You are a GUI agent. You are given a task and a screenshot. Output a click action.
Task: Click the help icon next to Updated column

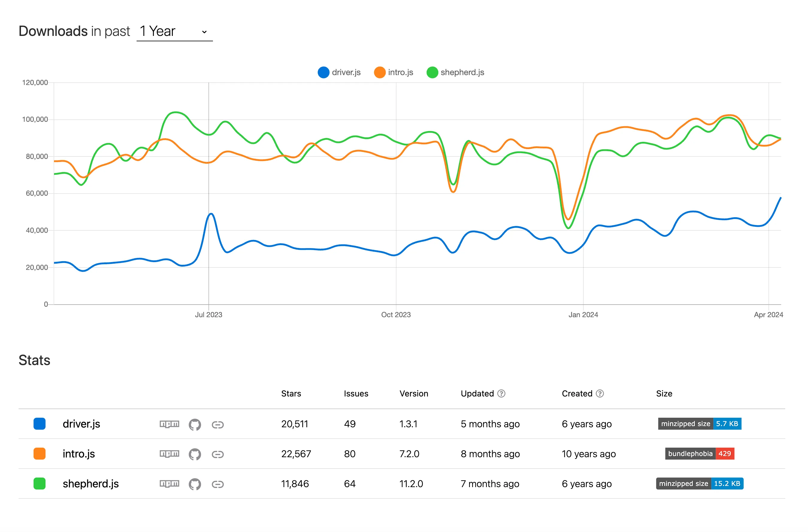501,393
